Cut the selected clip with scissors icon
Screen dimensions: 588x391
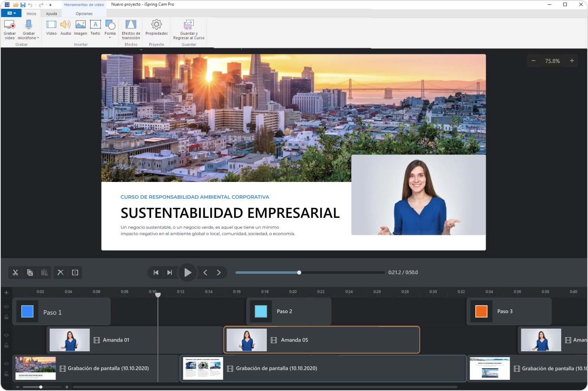pyautogui.click(x=15, y=273)
